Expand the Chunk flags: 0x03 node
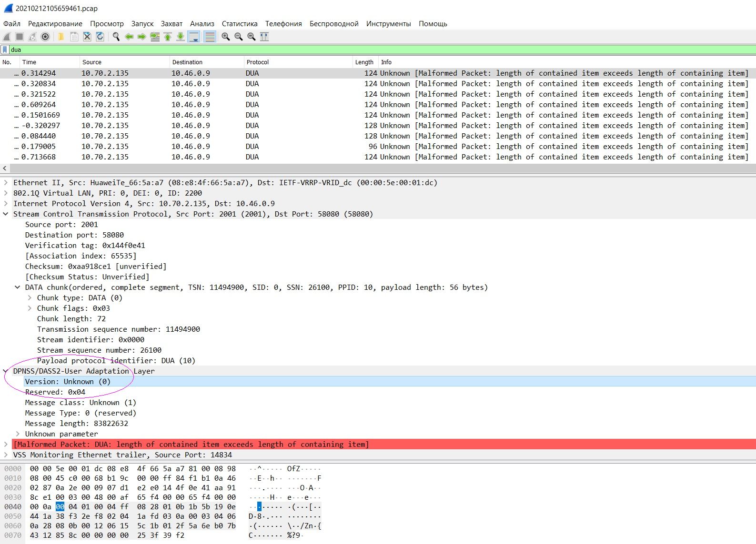 [30, 308]
